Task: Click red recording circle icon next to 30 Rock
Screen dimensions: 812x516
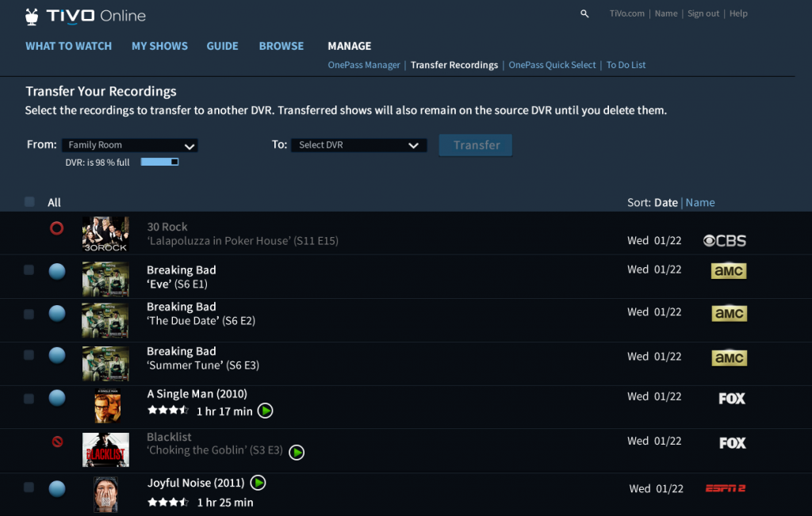Action: tap(56, 228)
